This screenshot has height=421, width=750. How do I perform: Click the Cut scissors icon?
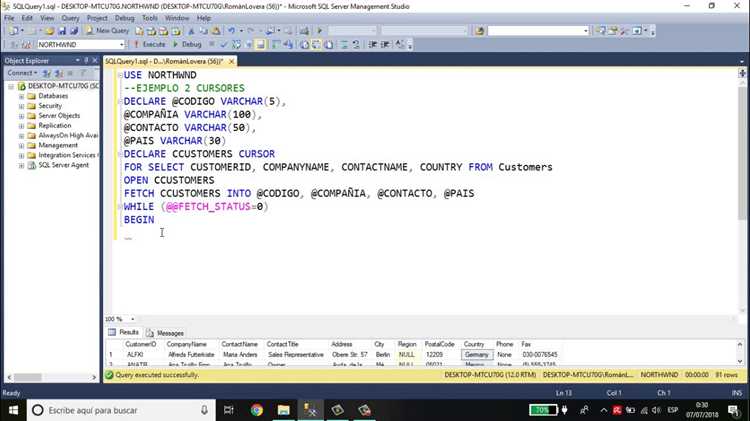[x=191, y=31]
